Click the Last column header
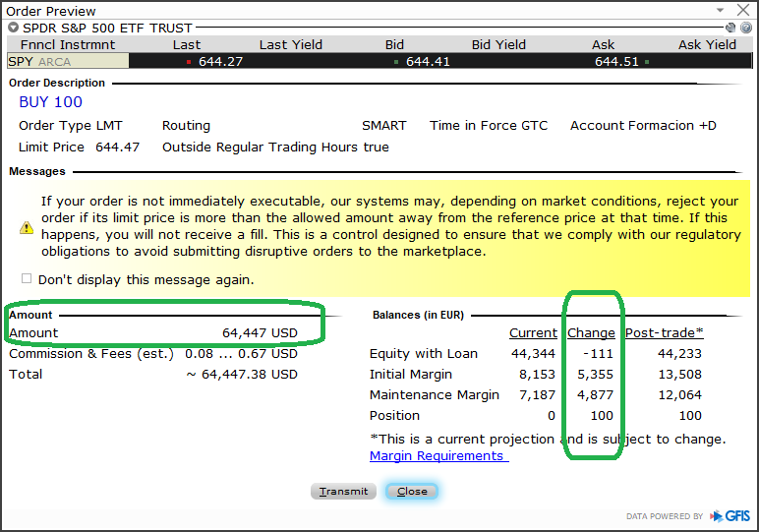 click(x=186, y=44)
